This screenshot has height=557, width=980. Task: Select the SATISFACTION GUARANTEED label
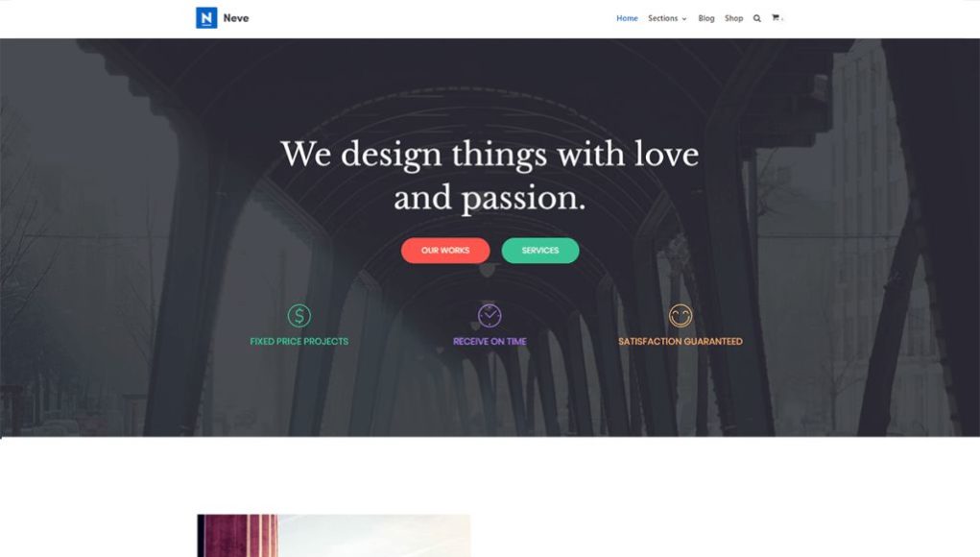pos(681,341)
